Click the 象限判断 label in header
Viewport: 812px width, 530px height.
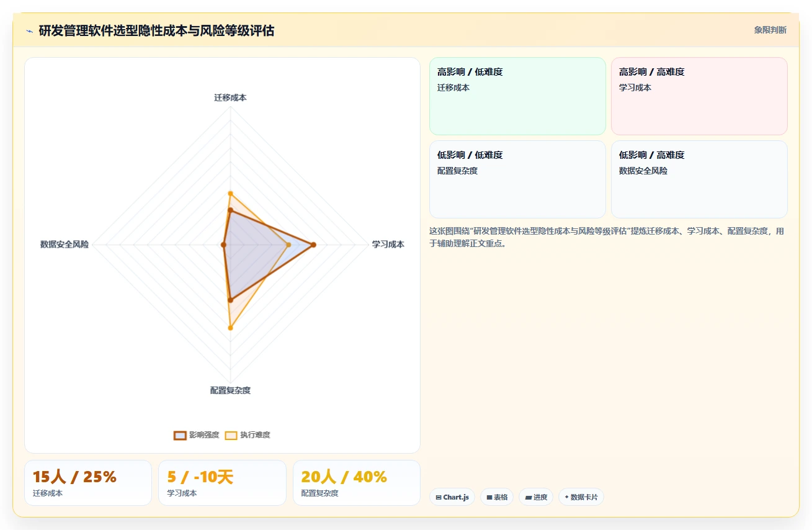tap(770, 30)
